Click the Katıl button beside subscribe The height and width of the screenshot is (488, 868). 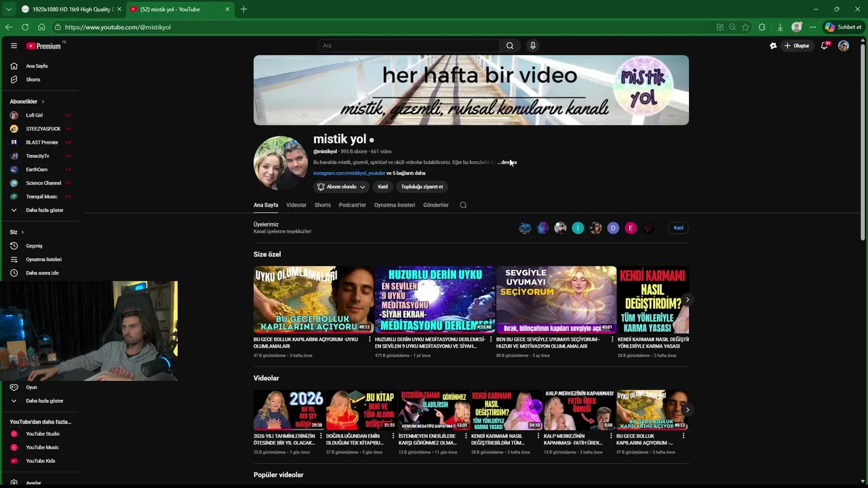pos(383,186)
